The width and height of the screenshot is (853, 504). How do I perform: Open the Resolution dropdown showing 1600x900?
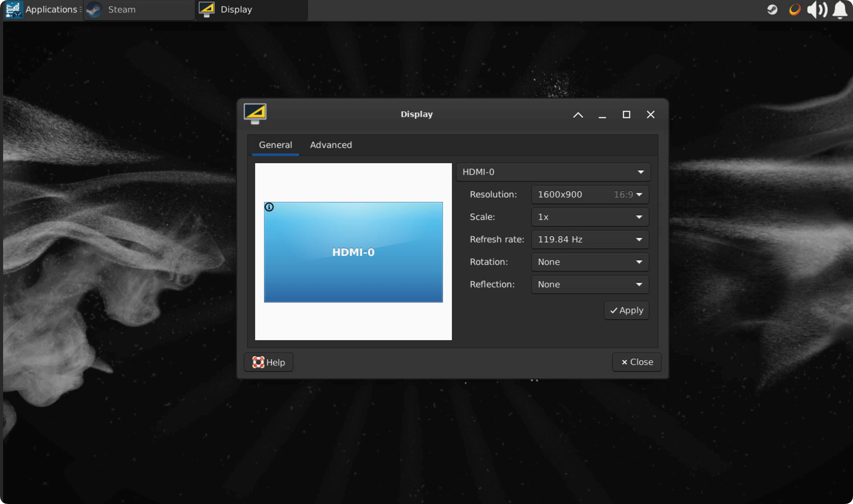[589, 194]
